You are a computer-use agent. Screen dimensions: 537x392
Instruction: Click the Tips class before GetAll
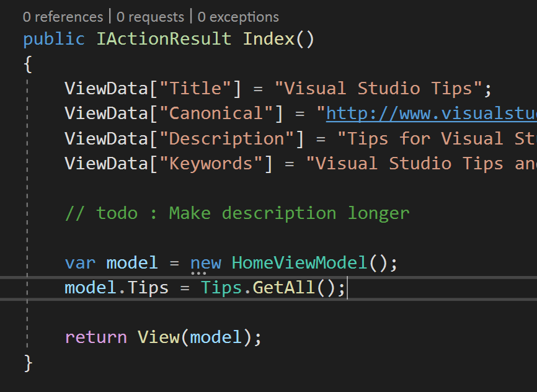(x=221, y=288)
